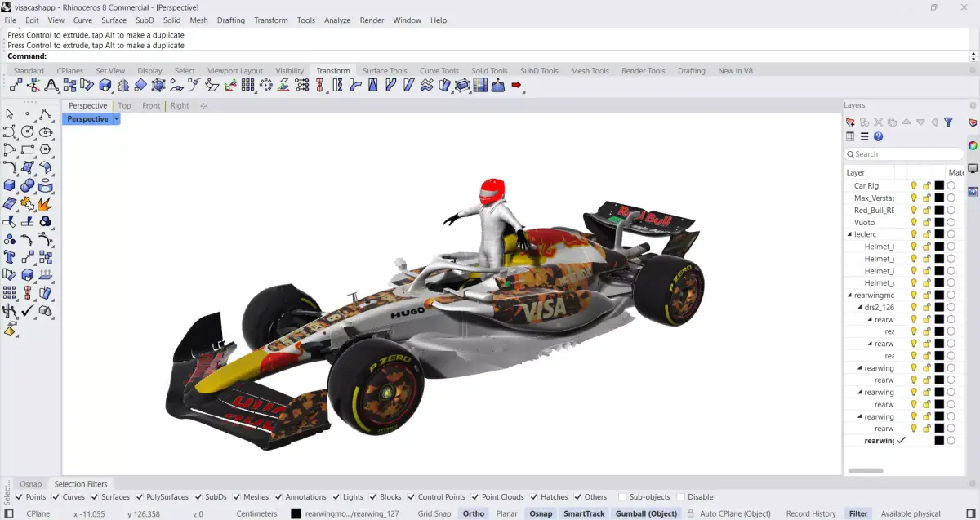Toggle visibility of Vuoto layer

point(914,222)
